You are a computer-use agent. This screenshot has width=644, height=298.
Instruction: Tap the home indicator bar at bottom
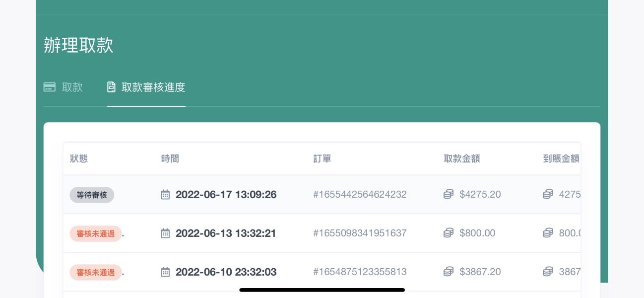pyautogui.click(x=322, y=290)
